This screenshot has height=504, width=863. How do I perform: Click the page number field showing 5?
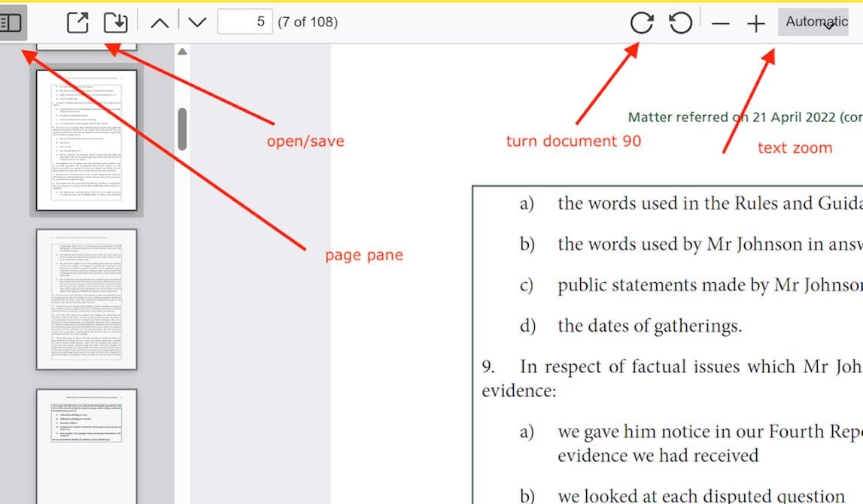[x=245, y=22]
